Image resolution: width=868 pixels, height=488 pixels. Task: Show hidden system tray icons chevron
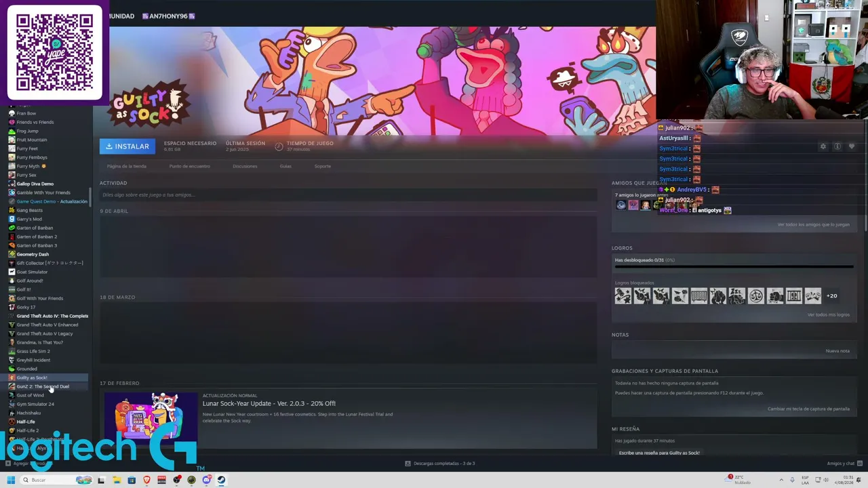(781, 480)
